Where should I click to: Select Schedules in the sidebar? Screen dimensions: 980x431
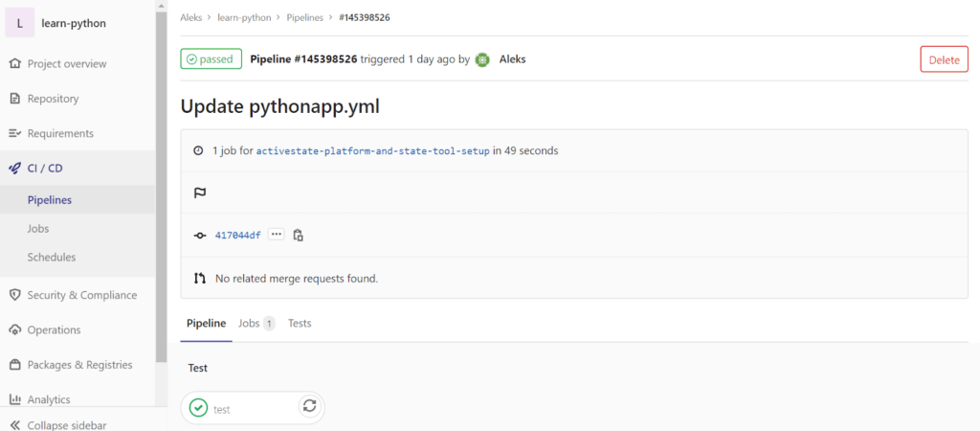(52, 257)
